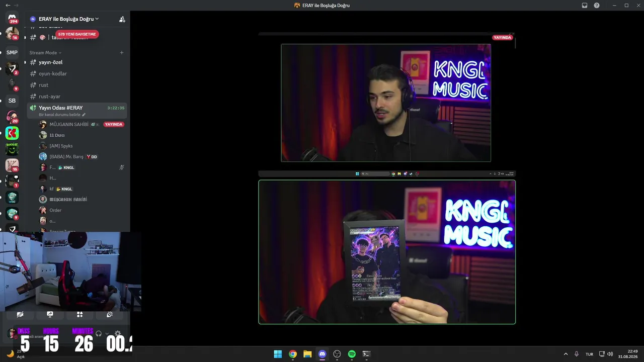Open the volume tray icon
Image resolution: width=644 pixels, height=362 pixels.
(610, 354)
